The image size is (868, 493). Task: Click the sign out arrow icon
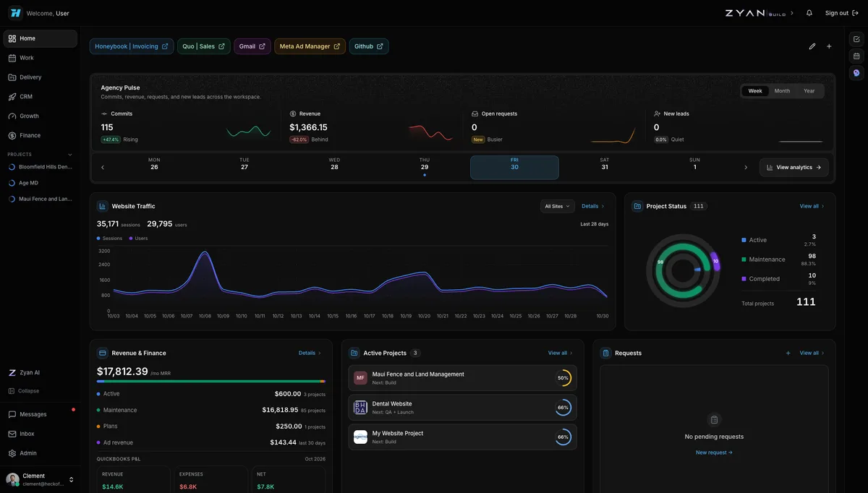(856, 13)
